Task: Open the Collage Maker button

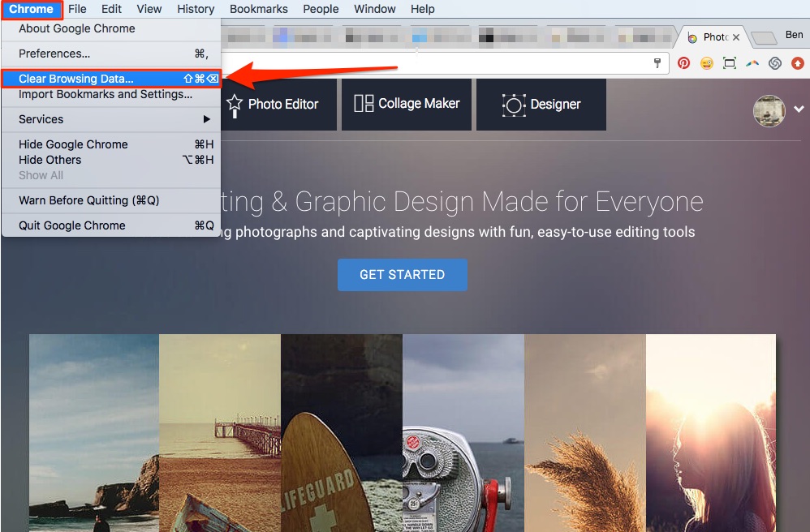Action: click(x=407, y=105)
